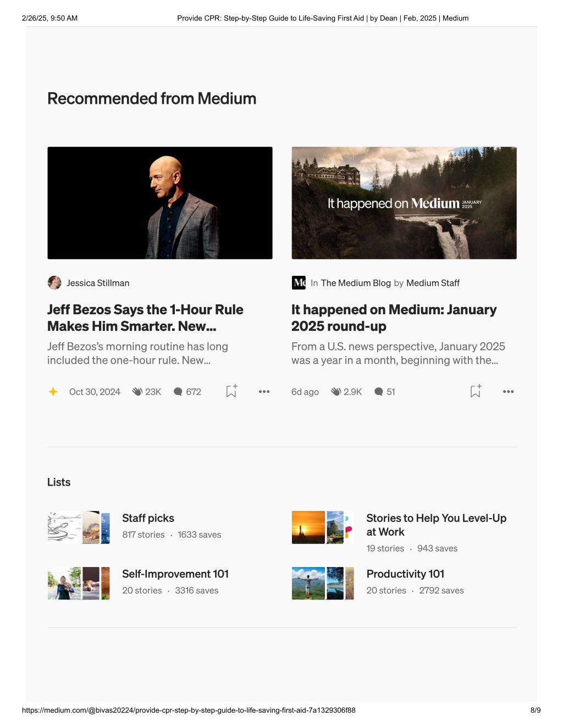Visit Jessica Stillman author link
Image resolution: width=563 pixels, height=728 pixels.
98,283
